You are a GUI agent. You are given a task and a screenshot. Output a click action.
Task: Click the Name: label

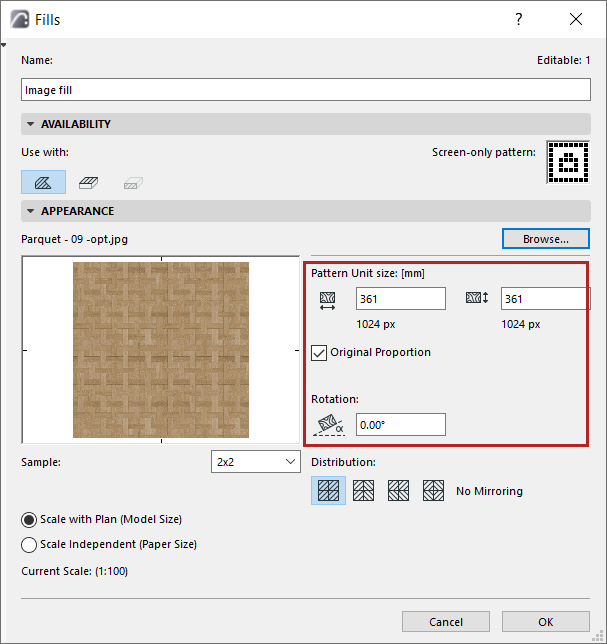pyautogui.click(x=37, y=60)
